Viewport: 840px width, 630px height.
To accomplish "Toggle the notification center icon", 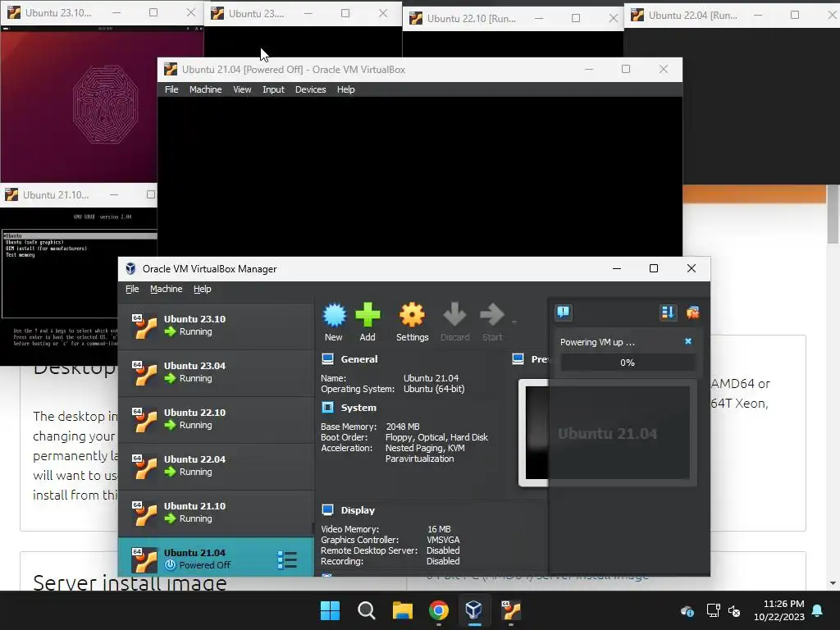I will pos(563,313).
